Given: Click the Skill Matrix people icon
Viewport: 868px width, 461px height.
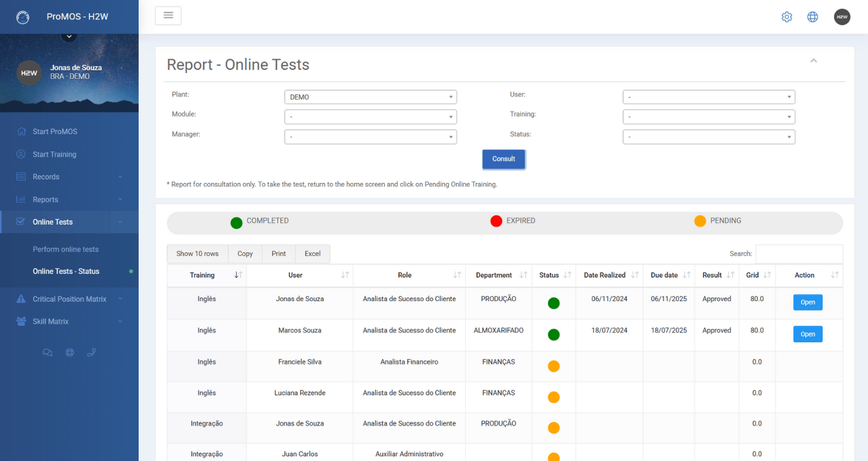Looking at the screenshot, I should coord(21,321).
